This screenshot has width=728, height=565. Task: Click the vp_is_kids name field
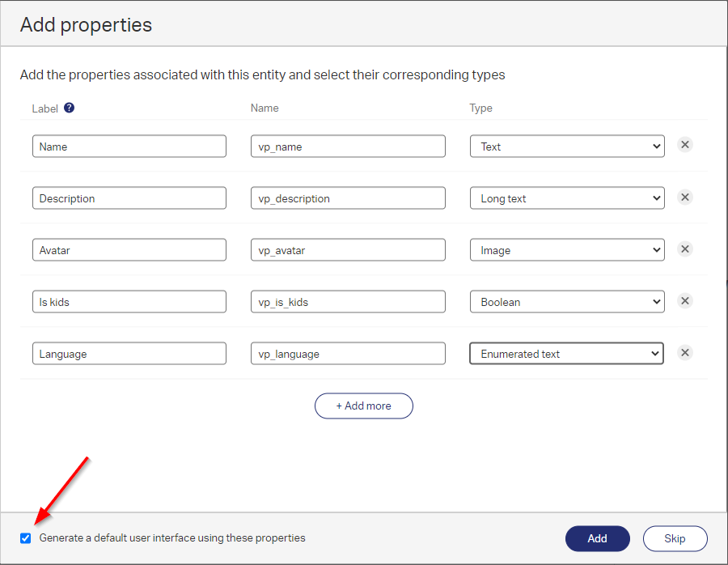348,302
